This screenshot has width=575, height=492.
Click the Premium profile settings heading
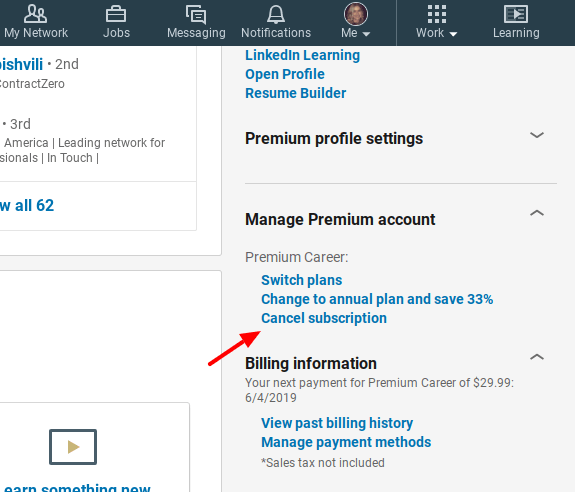point(334,139)
